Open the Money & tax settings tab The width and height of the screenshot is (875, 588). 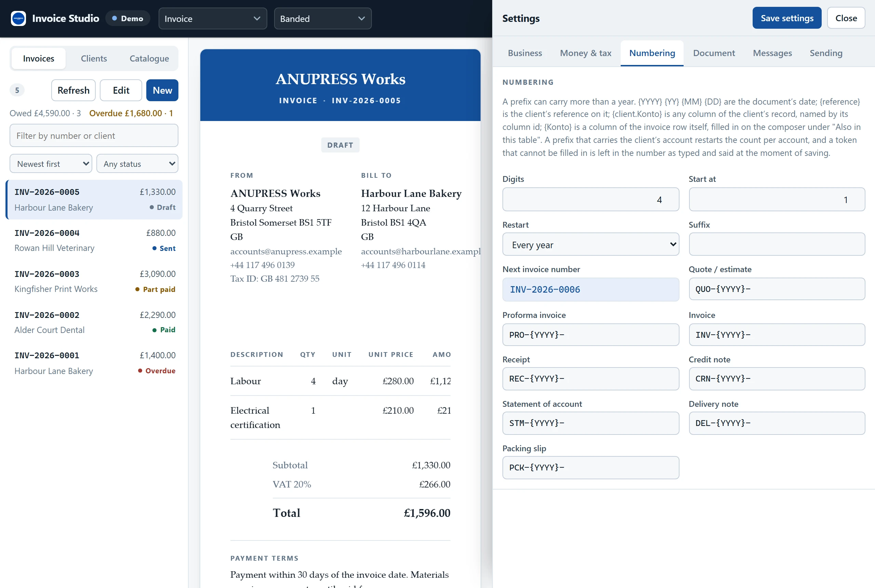[x=585, y=53]
